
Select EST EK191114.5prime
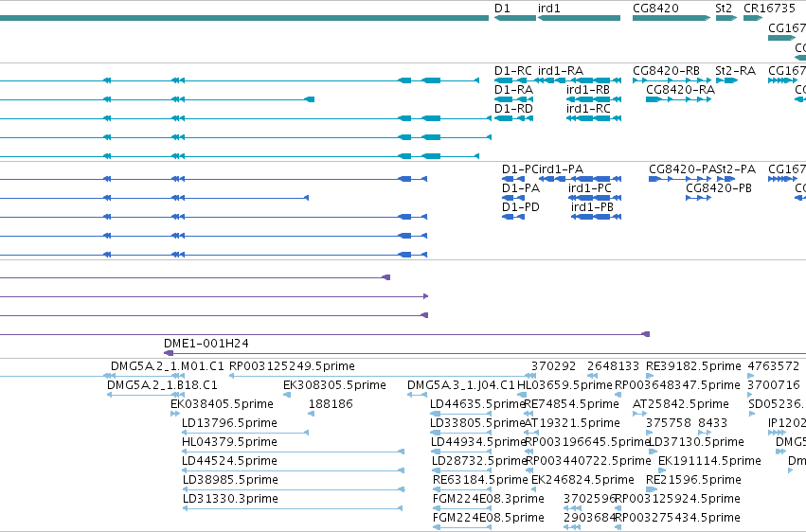[662, 471]
